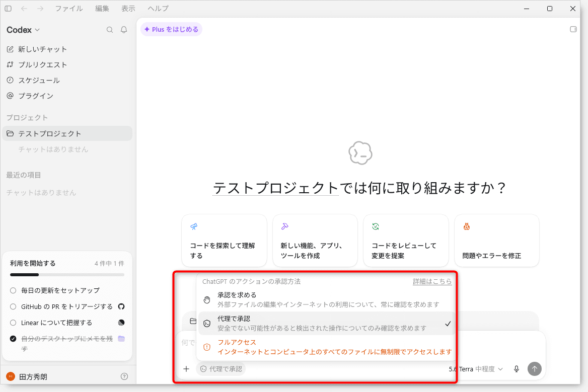Tick 毎日の更新をセットアップ circle
Image resolution: width=588 pixels, height=392 pixels.
coord(13,290)
